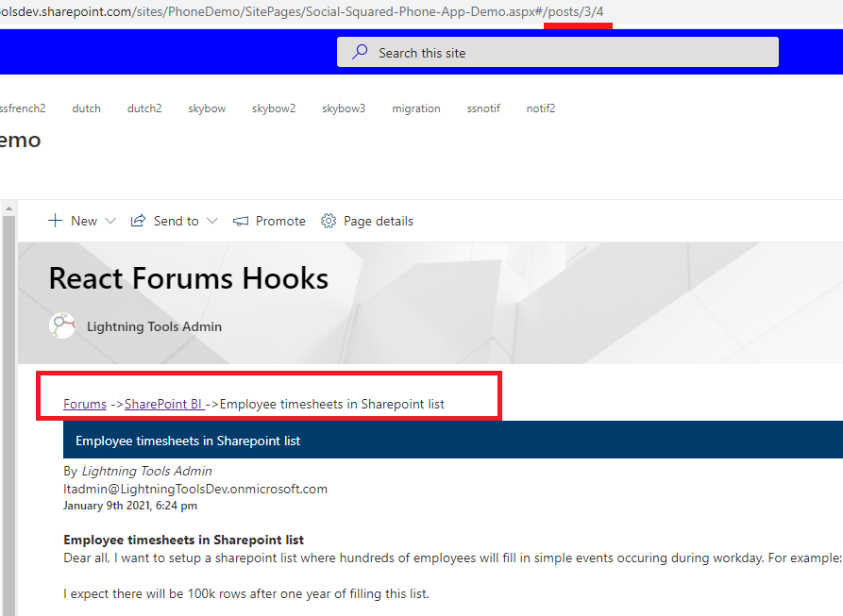The width and height of the screenshot is (843, 616).
Task: Open the migration navigation item
Action: pyautogui.click(x=416, y=108)
